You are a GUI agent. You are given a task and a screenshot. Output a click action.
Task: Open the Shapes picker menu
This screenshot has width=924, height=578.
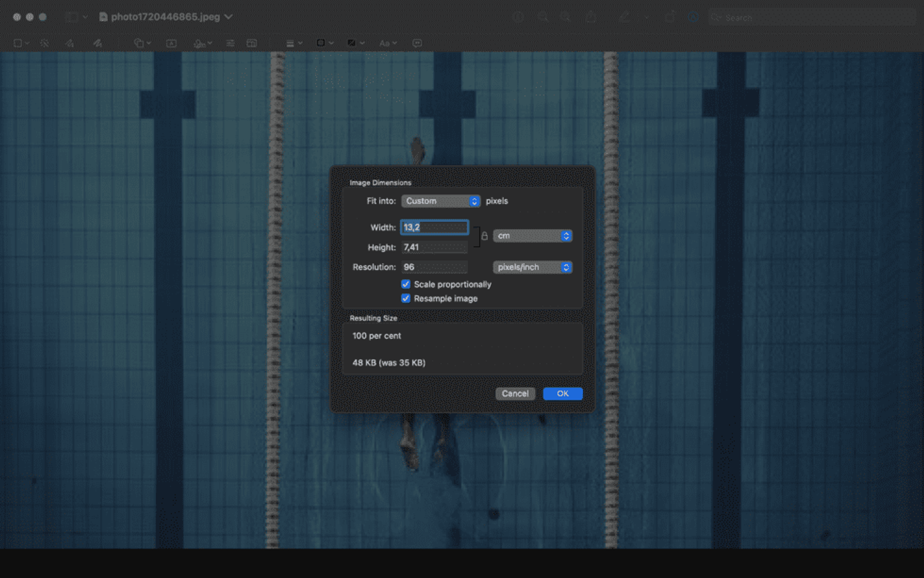click(140, 43)
